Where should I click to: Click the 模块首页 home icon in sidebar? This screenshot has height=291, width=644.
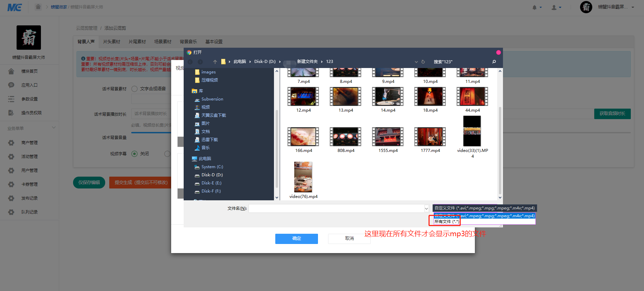11,71
